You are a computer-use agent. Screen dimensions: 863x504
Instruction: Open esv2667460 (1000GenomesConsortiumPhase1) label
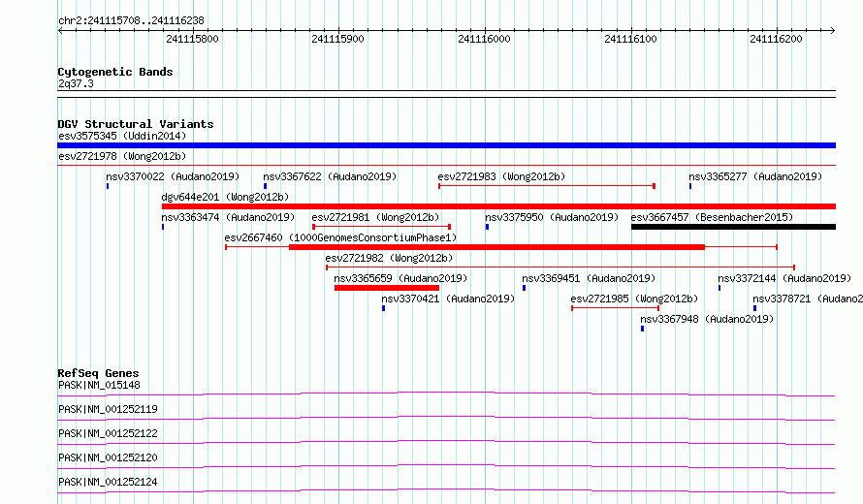pos(340,237)
